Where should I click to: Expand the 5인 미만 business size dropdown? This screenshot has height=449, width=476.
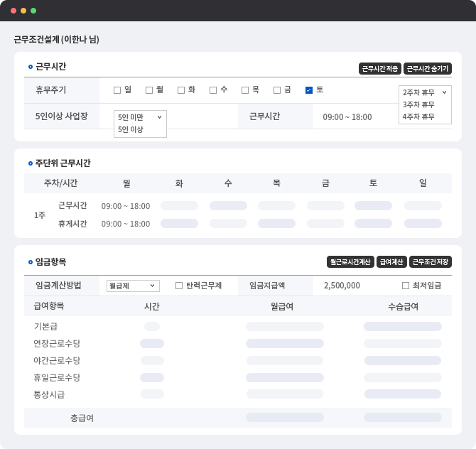point(140,117)
